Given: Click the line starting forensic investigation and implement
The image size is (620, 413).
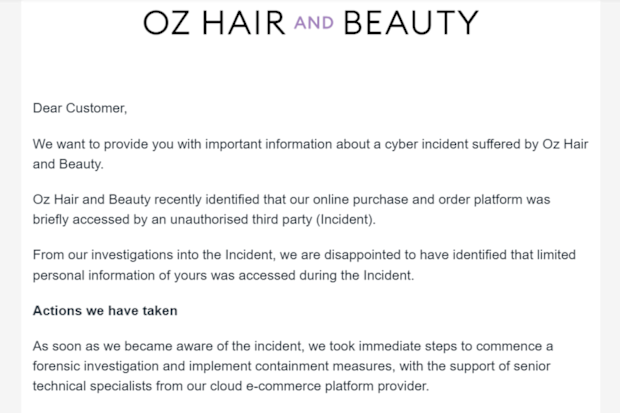Looking at the screenshot, I should [x=291, y=366].
